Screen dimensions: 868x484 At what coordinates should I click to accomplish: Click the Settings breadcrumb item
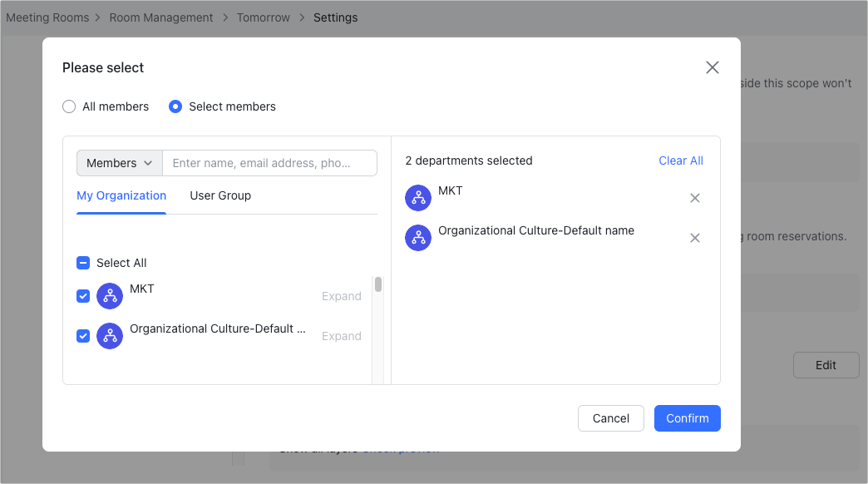point(335,17)
